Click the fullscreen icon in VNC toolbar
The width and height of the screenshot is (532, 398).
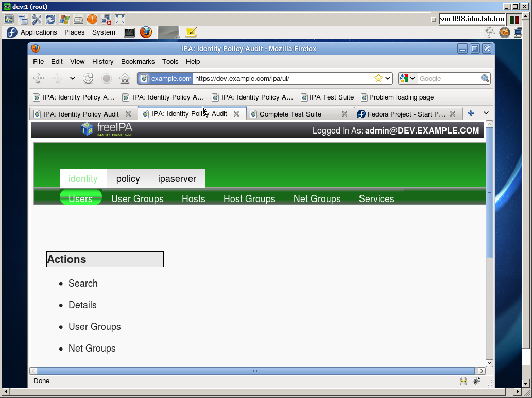click(x=120, y=20)
